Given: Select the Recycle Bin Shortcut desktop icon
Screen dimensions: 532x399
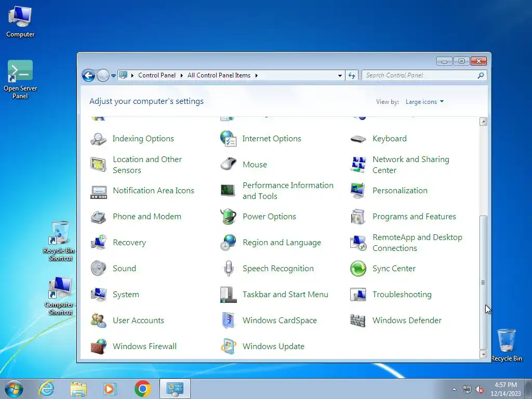Looking at the screenshot, I should [x=59, y=241].
